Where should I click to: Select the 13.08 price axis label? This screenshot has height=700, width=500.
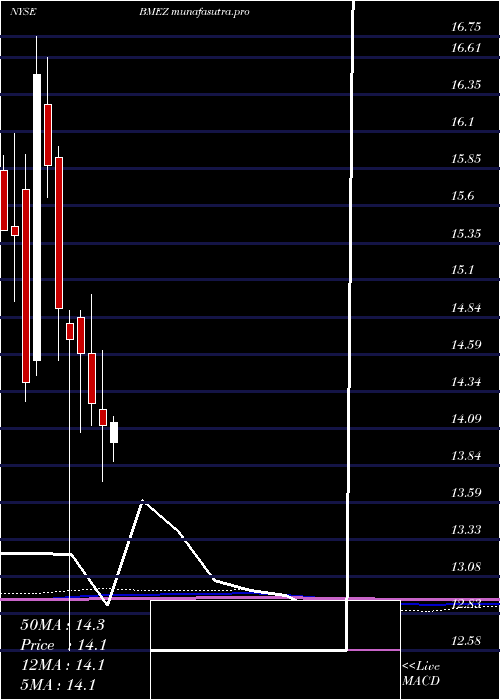pyautogui.click(x=466, y=567)
